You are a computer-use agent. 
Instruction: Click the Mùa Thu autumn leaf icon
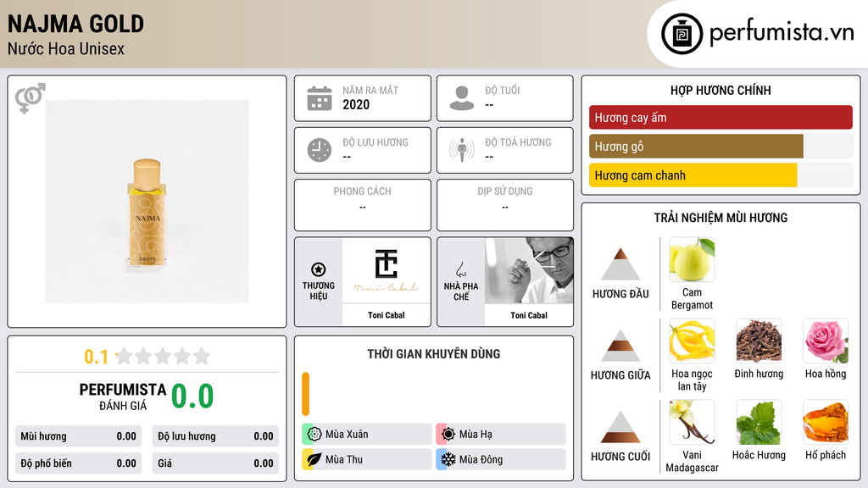(314, 459)
